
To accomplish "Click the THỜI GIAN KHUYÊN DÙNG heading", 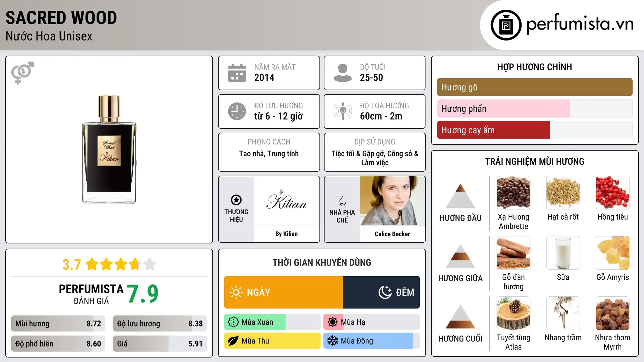I will (322, 262).
